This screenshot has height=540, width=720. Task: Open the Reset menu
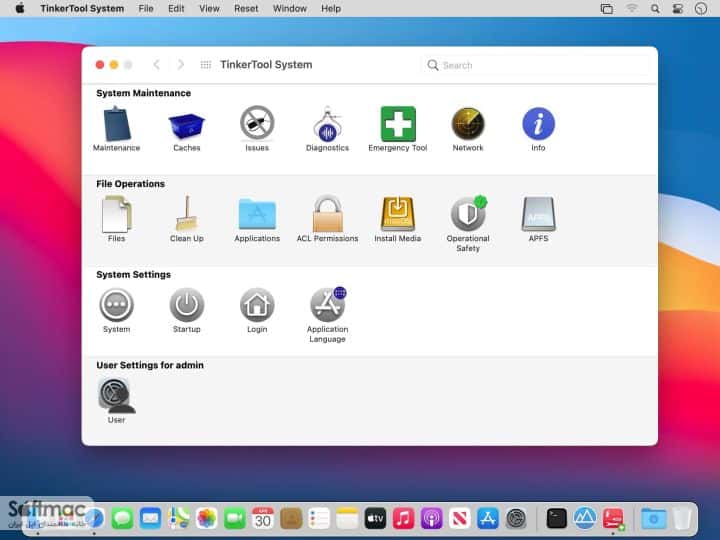pos(246,8)
